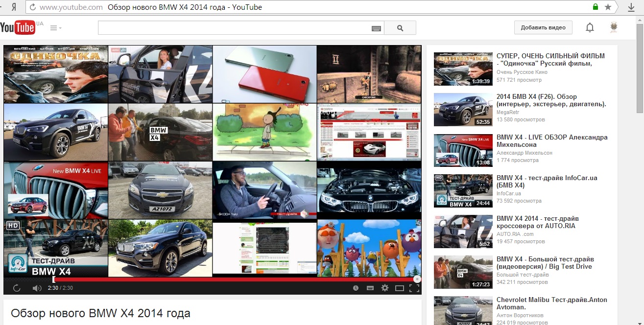Click the channel name Антон Воротников

pos(520,316)
